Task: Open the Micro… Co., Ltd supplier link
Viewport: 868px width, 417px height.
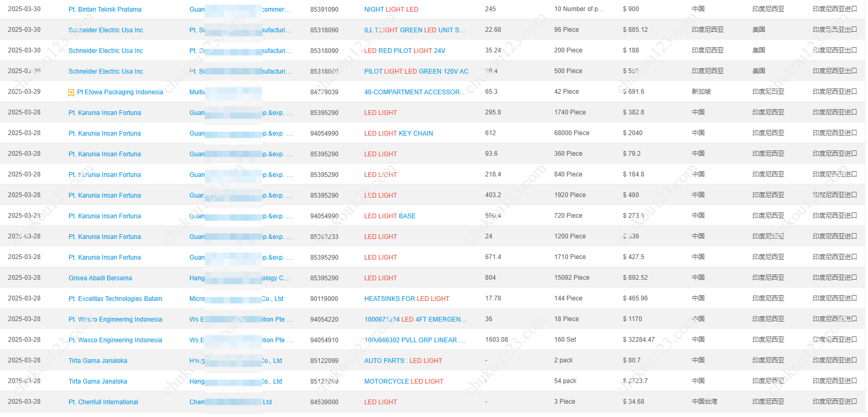Action: coord(236,299)
